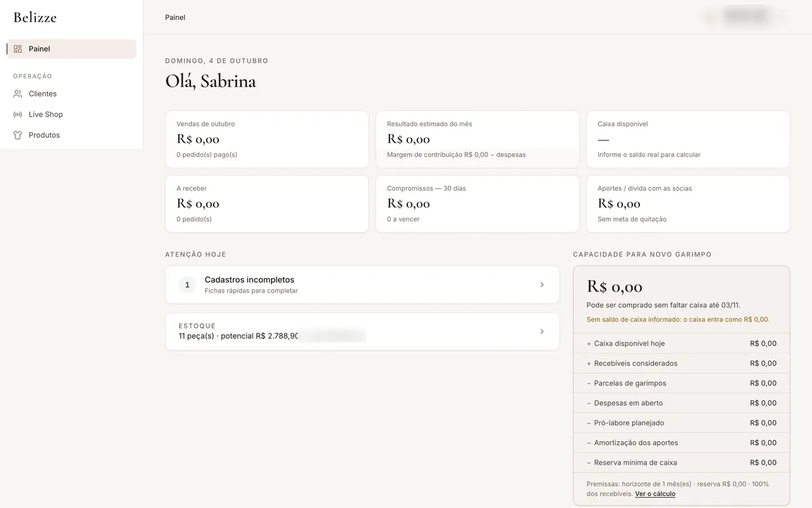Click the Domingo, 4 de outubro date
Viewport: 812px width, 508px height.
tap(216, 61)
